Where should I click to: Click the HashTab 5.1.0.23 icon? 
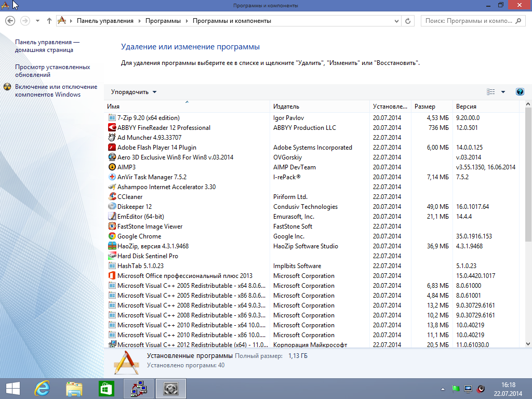pyautogui.click(x=112, y=265)
